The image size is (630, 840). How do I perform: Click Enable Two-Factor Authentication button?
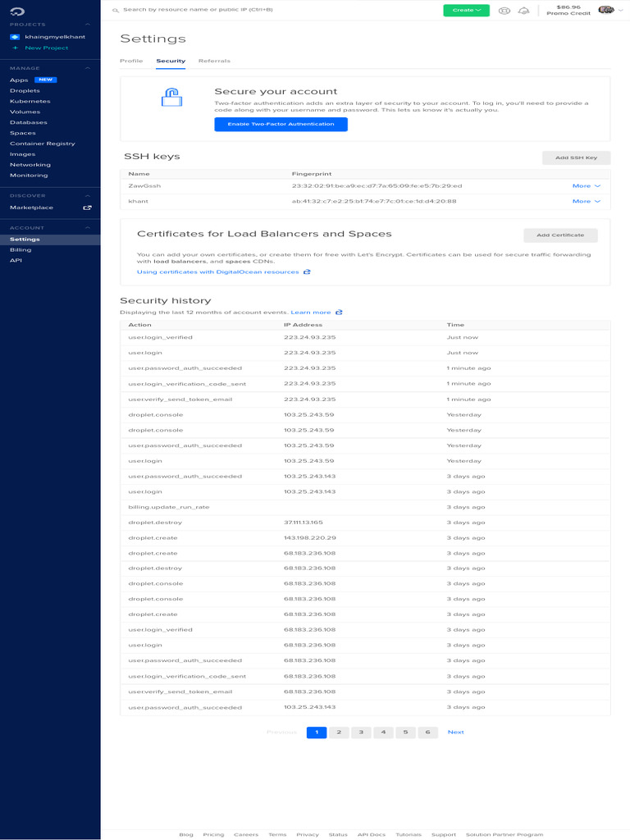click(x=281, y=125)
